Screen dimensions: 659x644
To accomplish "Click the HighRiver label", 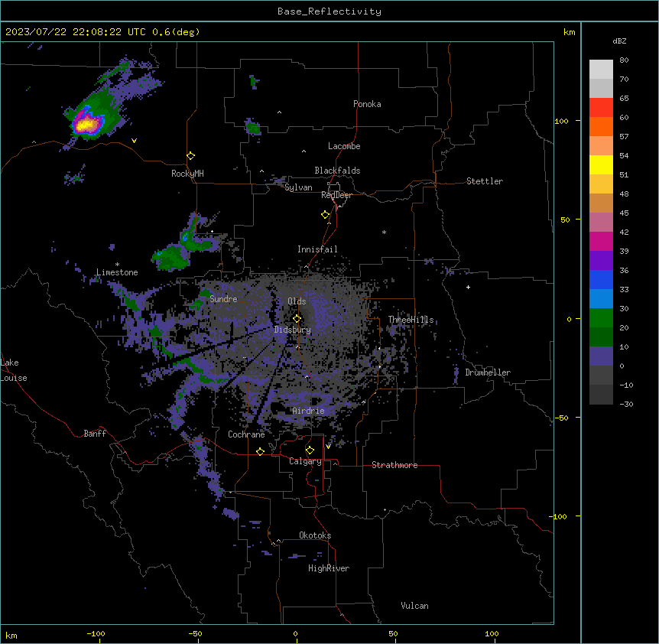I will tap(329, 568).
